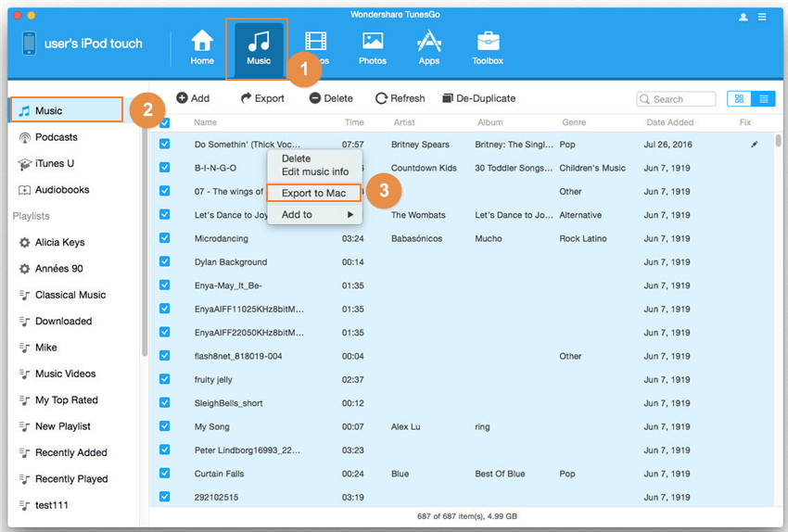The width and height of the screenshot is (788, 532).
Task: Open the top-right hamburger menu
Action: point(763,17)
